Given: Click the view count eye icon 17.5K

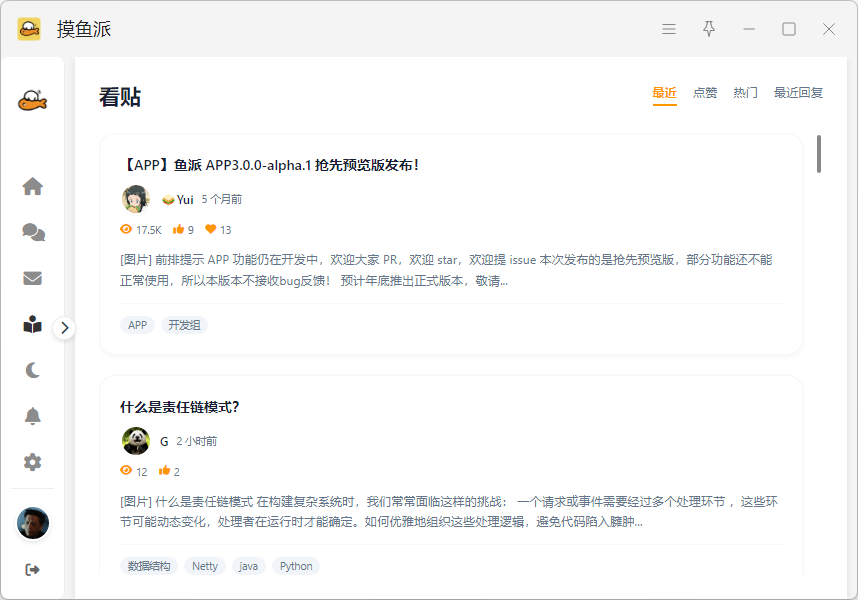Looking at the screenshot, I should [x=126, y=229].
